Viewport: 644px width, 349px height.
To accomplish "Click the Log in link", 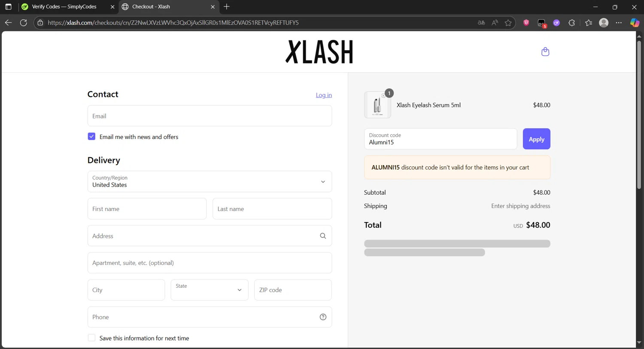I will pyautogui.click(x=324, y=95).
